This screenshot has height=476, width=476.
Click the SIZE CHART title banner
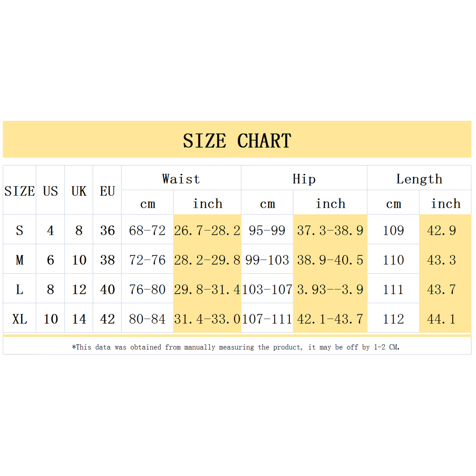(237, 139)
